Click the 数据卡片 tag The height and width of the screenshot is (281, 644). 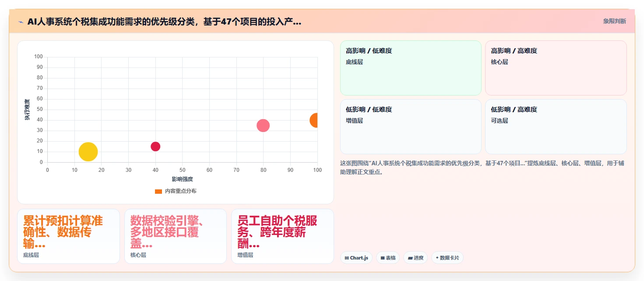(447, 258)
